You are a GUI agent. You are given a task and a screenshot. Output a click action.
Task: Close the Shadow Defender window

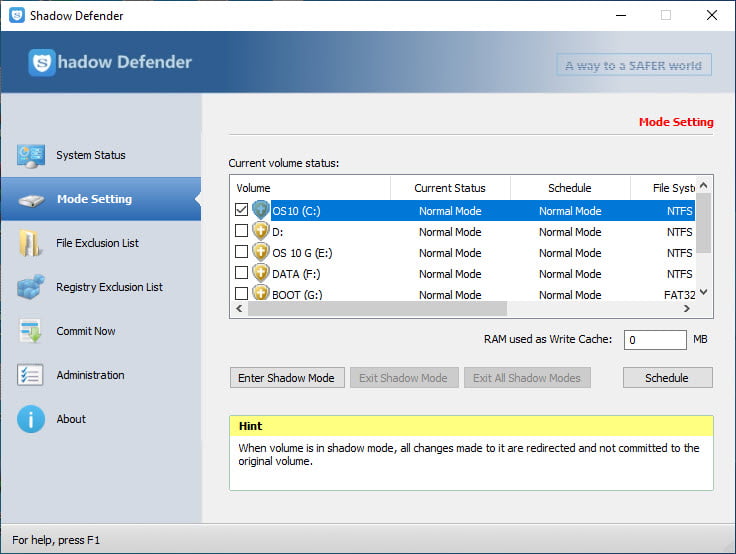pos(712,15)
